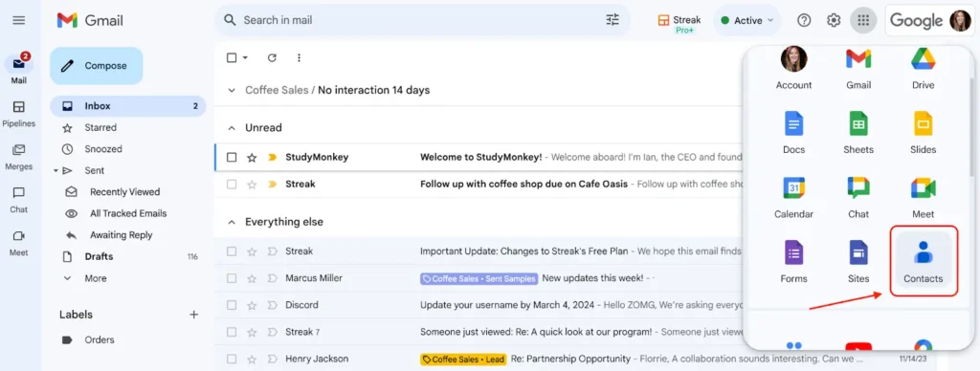Viewport: 980px width, 371px height.
Task: Open Streak Pro+ button
Action: pyautogui.click(x=679, y=24)
